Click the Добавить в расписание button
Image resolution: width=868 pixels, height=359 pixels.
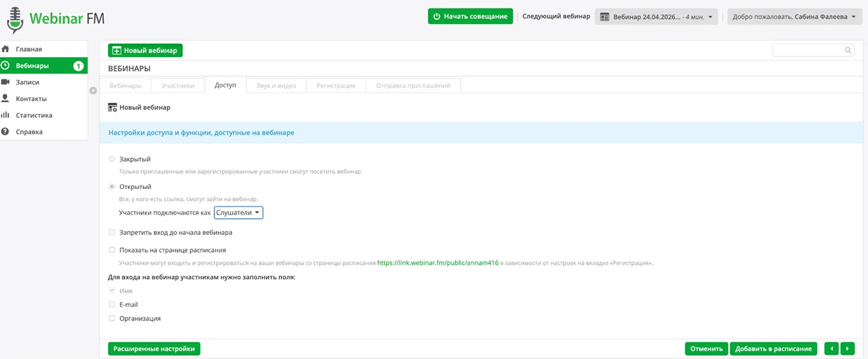coord(774,348)
